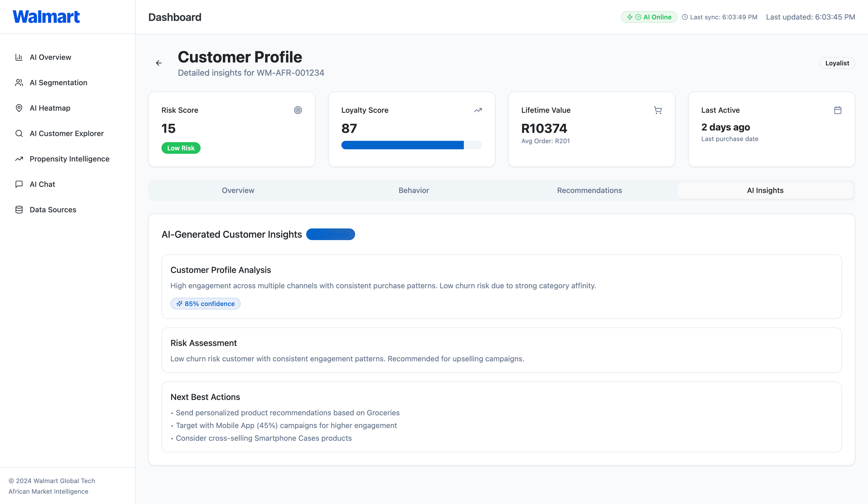The image size is (868, 504).
Task: Click the AI Segmentation users icon
Action: tap(19, 83)
